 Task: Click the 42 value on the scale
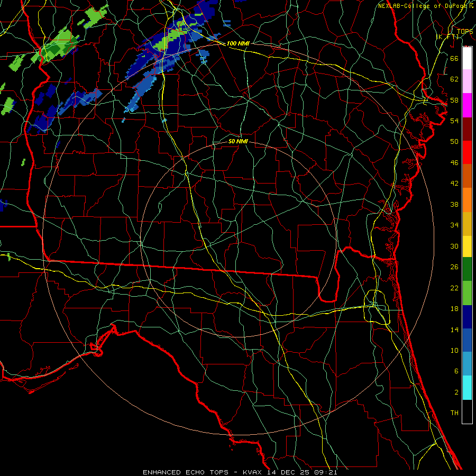point(454,184)
